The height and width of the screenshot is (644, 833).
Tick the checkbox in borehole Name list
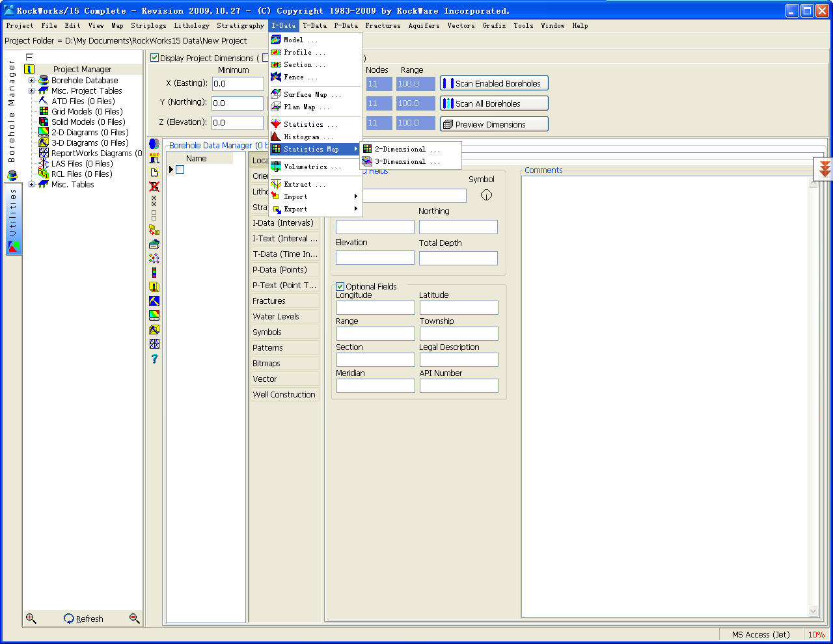180,169
